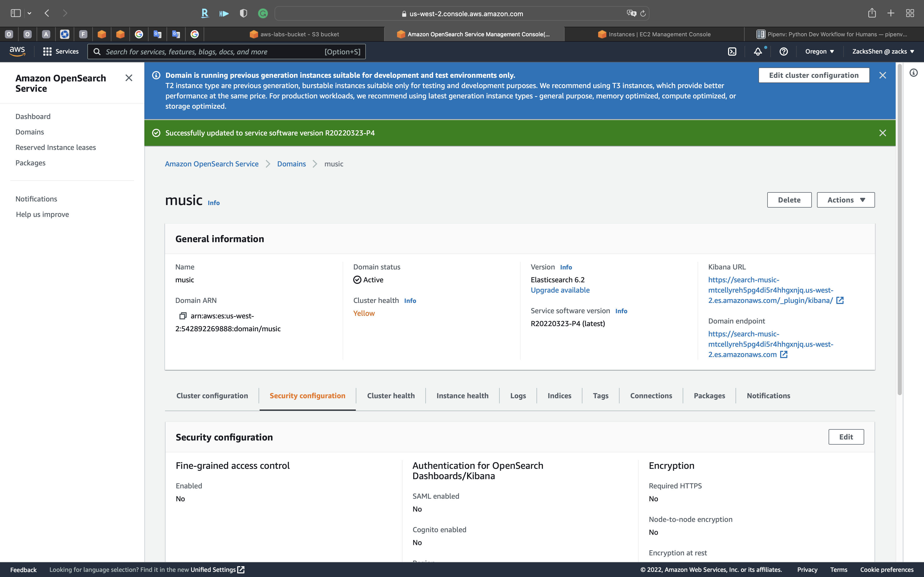Image resolution: width=924 pixels, height=577 pixels.
Task: Open AWS CloudShell icon in navbar
Action: 732,52
